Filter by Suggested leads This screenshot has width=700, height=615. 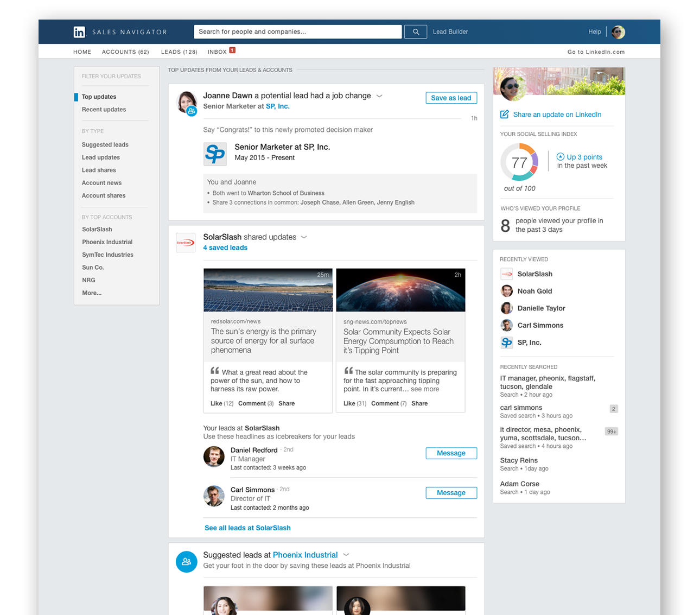pos(105,145)
